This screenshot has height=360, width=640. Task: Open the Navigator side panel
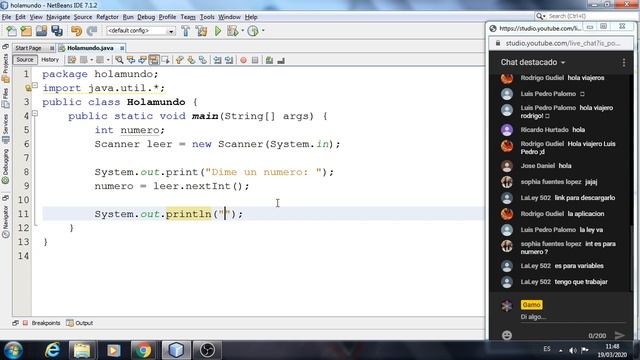point(6,221)
